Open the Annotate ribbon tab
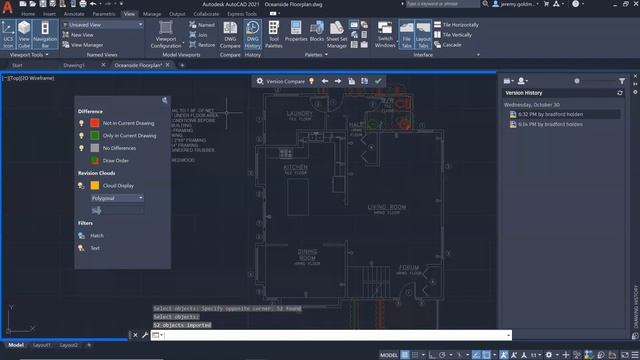640x360 pixels. [x=74, y=14]
